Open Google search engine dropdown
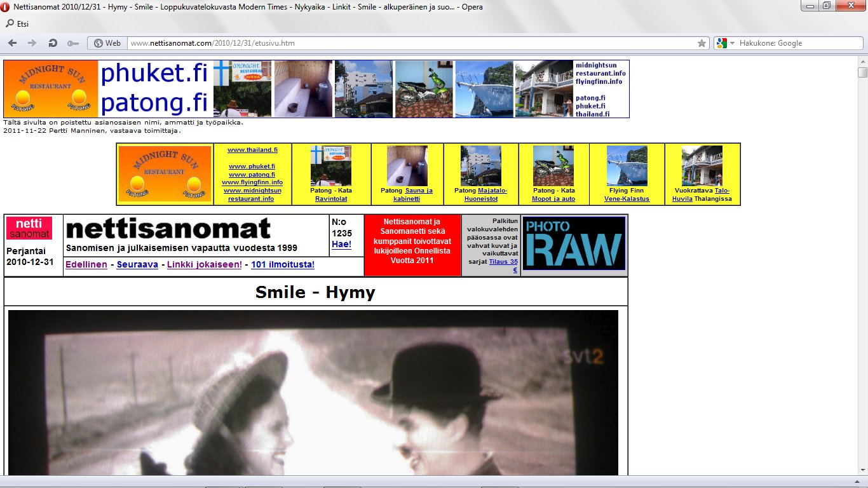This screenshot has width=868, height=488. click(724, 43)
